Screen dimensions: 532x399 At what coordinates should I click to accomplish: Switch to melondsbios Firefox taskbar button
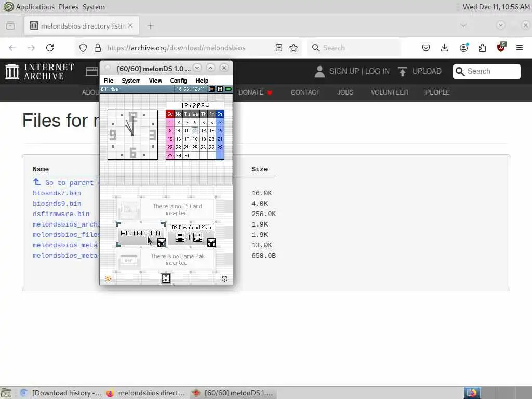tap(147, 393)
